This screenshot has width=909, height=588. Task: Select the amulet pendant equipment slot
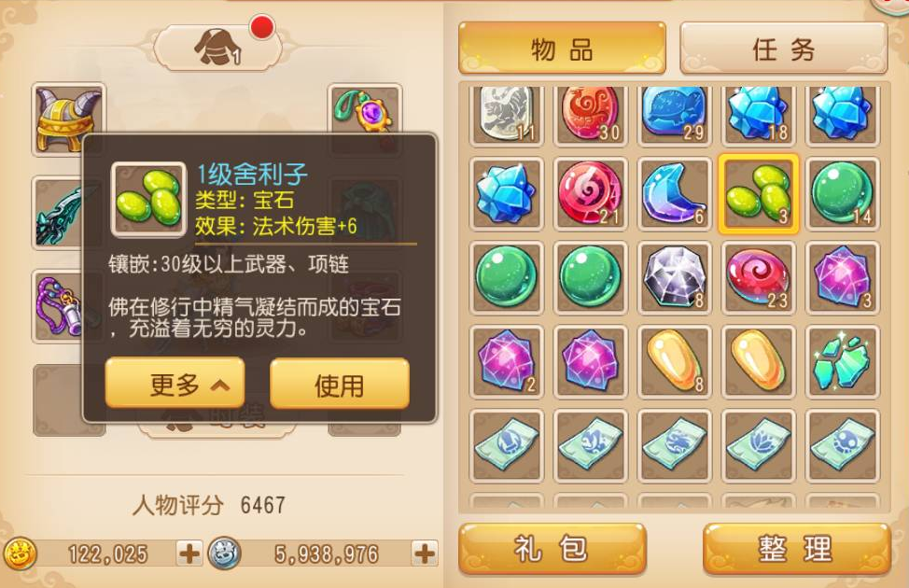pyautogui.click(x=365, y=110)
